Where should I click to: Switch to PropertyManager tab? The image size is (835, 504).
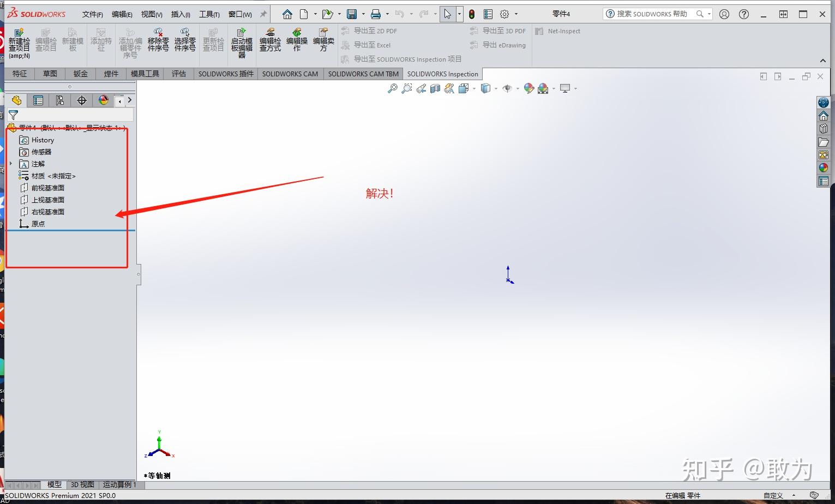38,100
